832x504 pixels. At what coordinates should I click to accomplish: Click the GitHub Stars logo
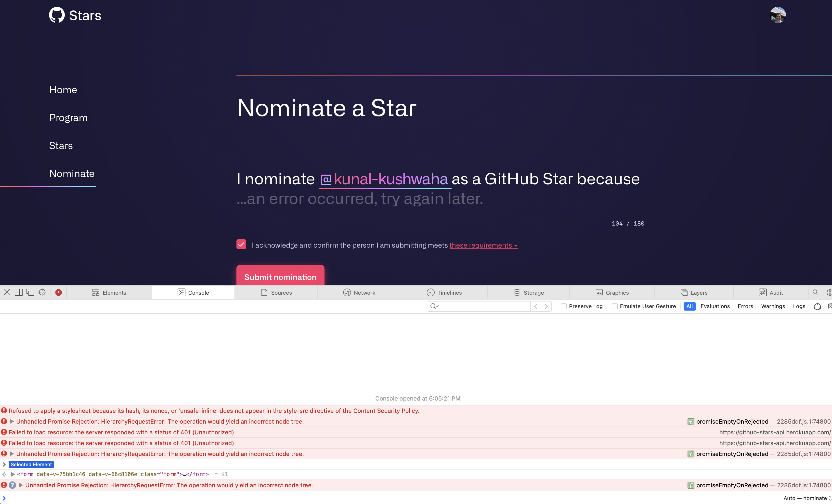click(75, 15)
